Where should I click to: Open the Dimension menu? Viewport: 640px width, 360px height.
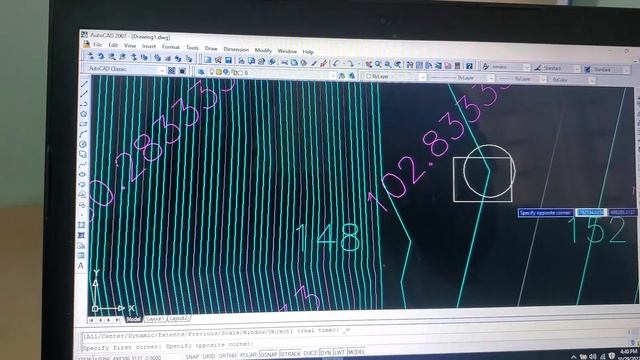[x=236, y=49]
